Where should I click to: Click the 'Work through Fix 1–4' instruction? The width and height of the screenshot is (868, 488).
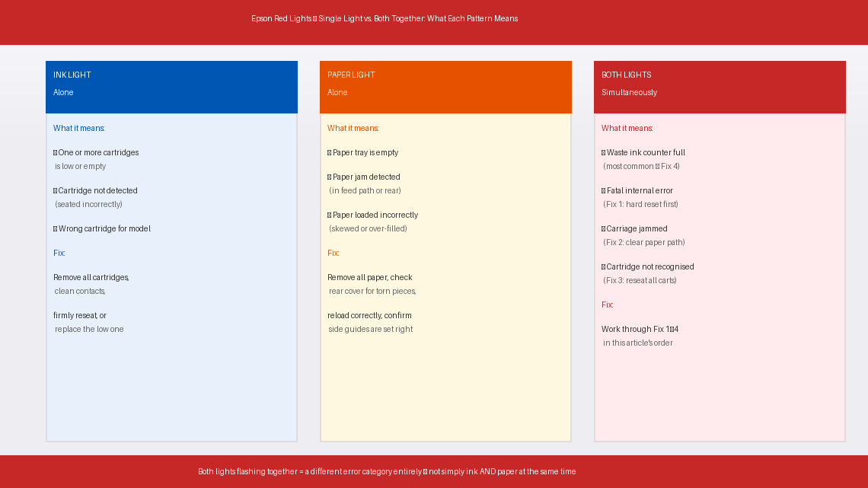pyautogui.click(x=640, y=330)
